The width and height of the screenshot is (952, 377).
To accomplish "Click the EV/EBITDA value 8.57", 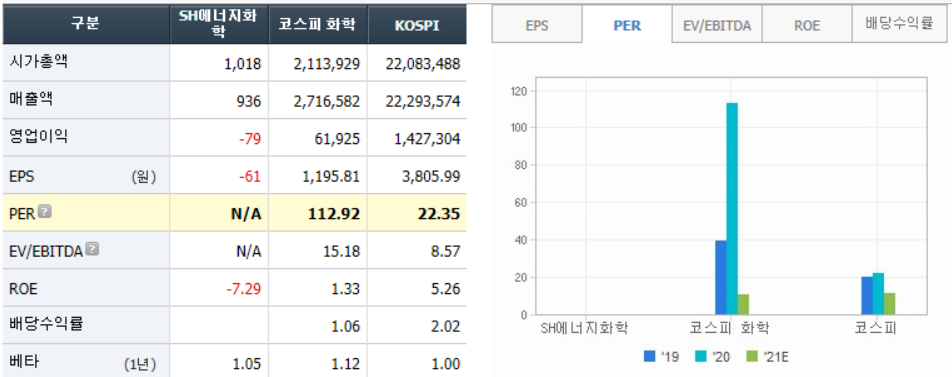I will 447,251.
